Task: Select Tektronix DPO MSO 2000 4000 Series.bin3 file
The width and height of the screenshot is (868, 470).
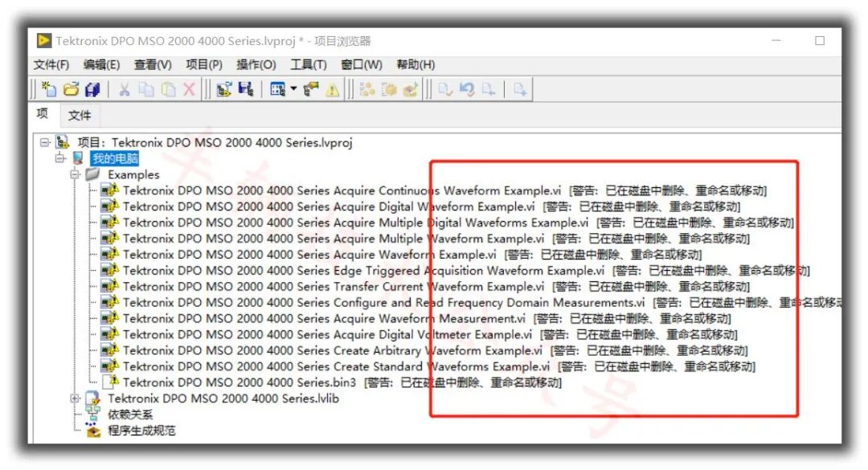Action: (342, 382)
